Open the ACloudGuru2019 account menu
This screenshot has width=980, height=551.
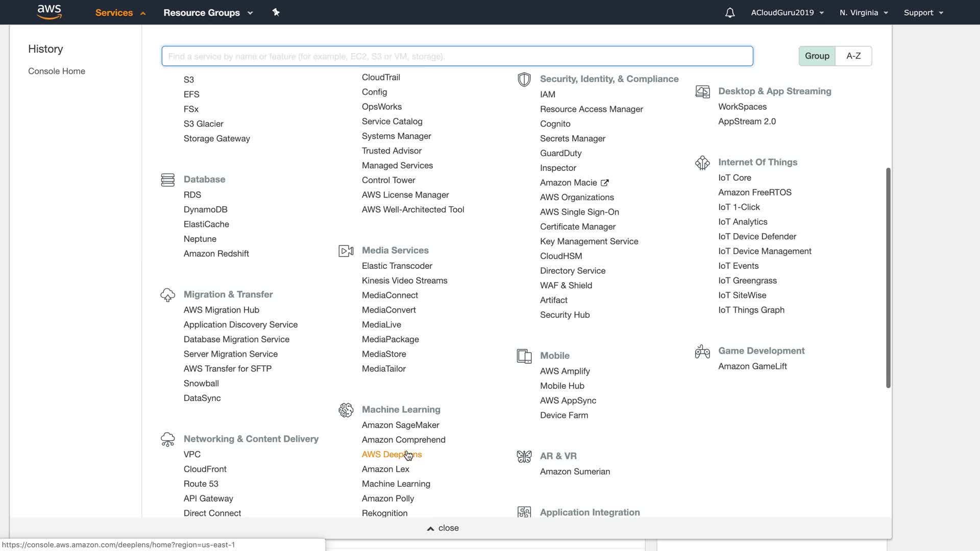[x=787, y=13]
